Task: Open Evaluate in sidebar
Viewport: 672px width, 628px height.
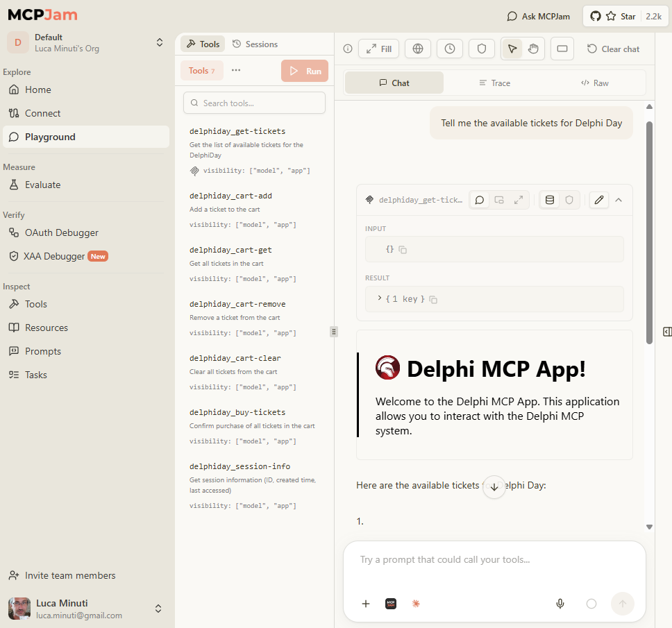Action: [86, 185]
